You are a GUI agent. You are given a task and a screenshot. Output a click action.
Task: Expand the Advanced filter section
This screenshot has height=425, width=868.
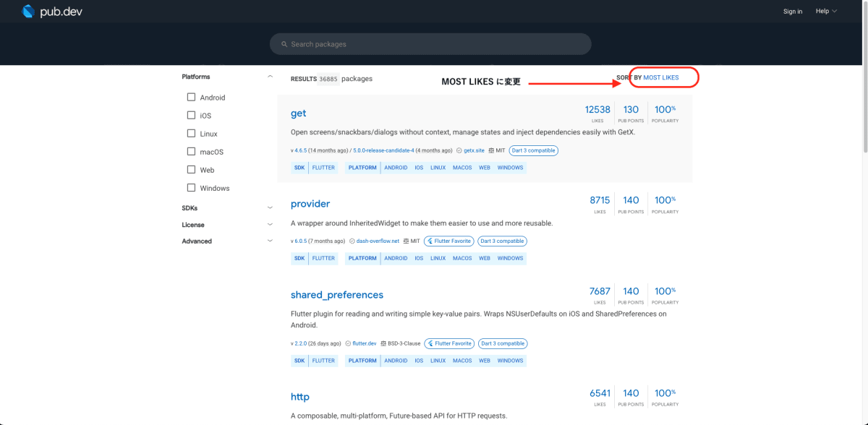(270, 241)
